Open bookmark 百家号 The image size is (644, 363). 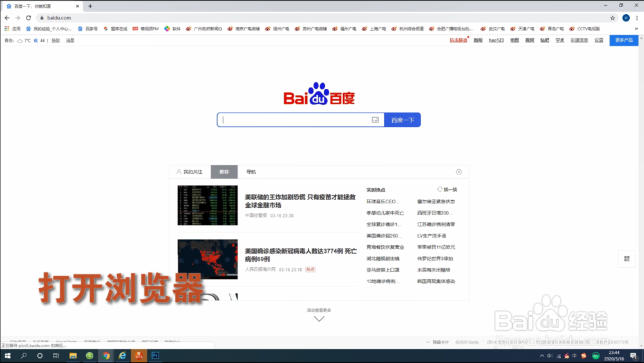[88, 29]
